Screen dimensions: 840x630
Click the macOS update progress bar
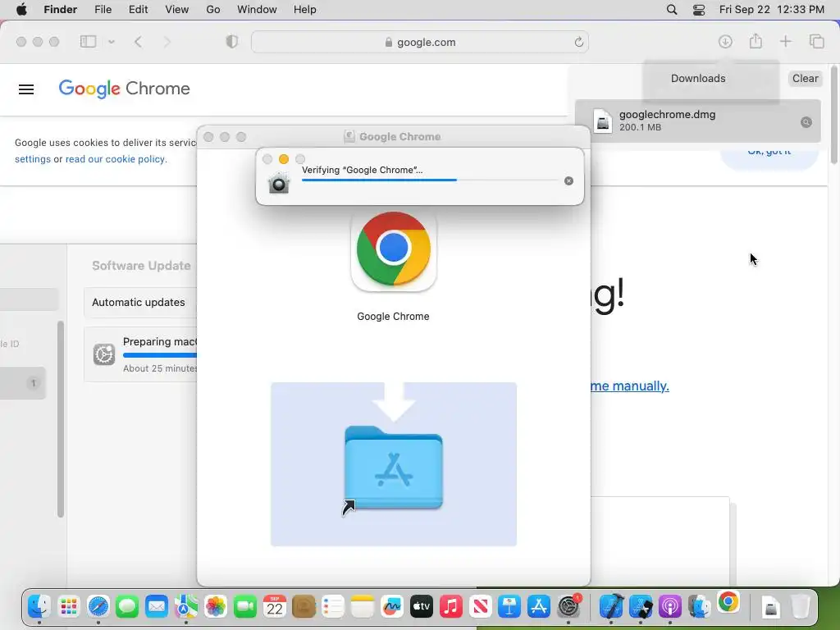pos(160,354)
